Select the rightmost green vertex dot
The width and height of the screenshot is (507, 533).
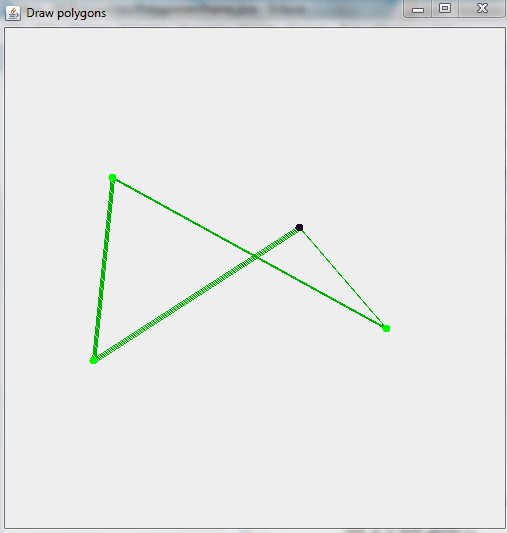point(386,328)
